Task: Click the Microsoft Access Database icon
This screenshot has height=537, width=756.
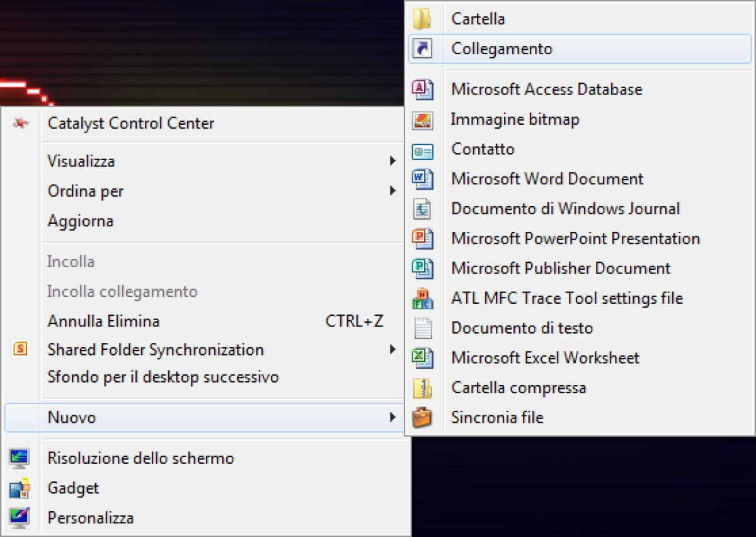Action: (x=423, y=89)
